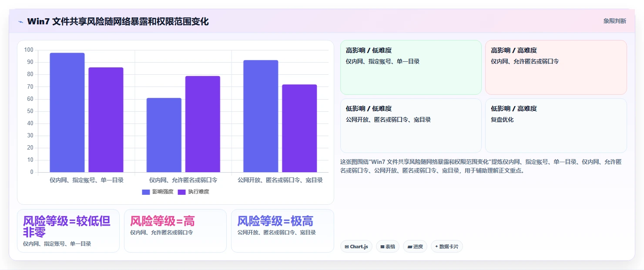Click the 0 tick on the y-axis

(31, 172)
